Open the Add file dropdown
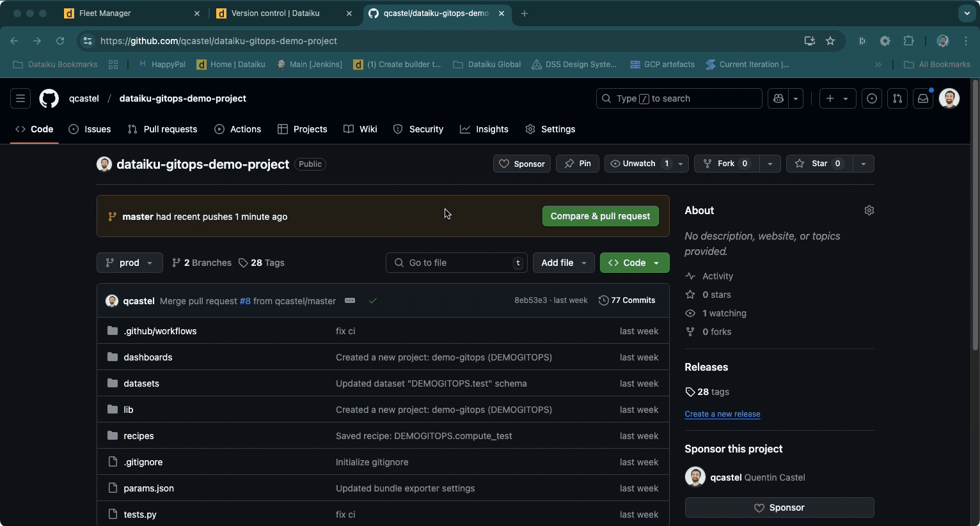 click(x=564, y=263)
